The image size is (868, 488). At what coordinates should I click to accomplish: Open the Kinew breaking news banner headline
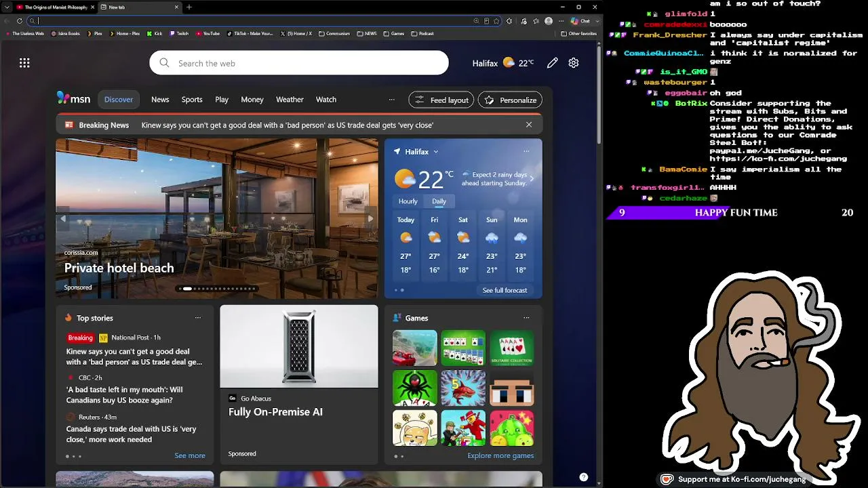coord(288,125)
